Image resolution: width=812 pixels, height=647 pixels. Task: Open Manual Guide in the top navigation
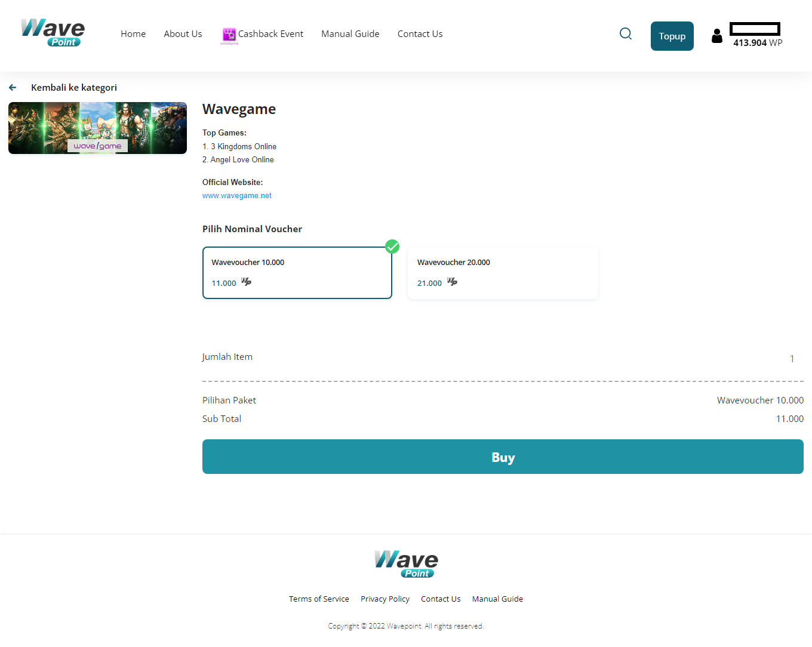[350, 34]
